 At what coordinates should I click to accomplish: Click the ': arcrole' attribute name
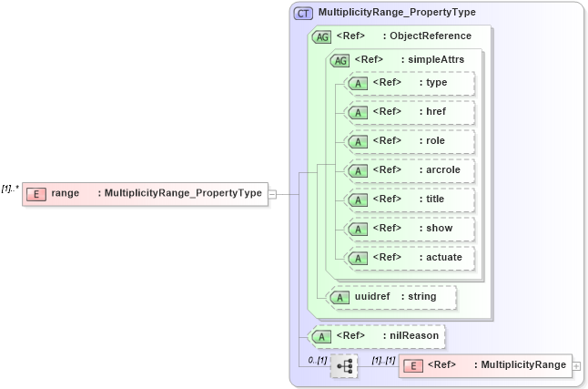(x=440, y=169)
